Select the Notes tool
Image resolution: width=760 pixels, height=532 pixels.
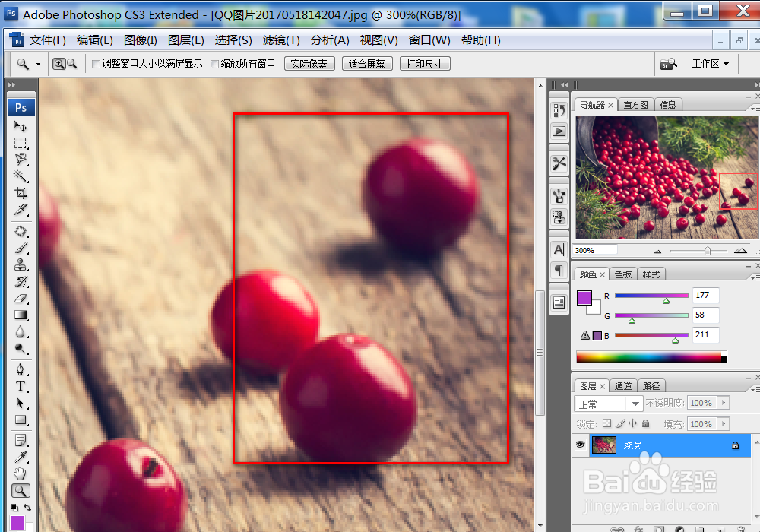coord(21,440)
